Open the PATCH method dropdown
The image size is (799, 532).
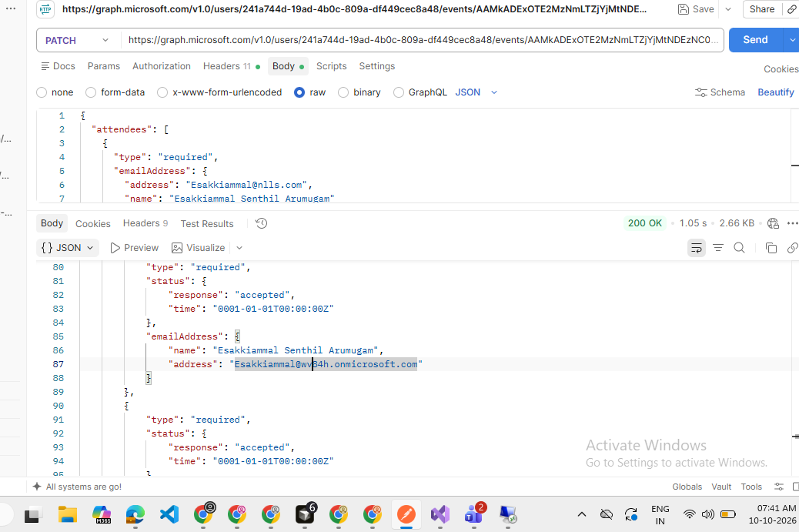(78, 40)
